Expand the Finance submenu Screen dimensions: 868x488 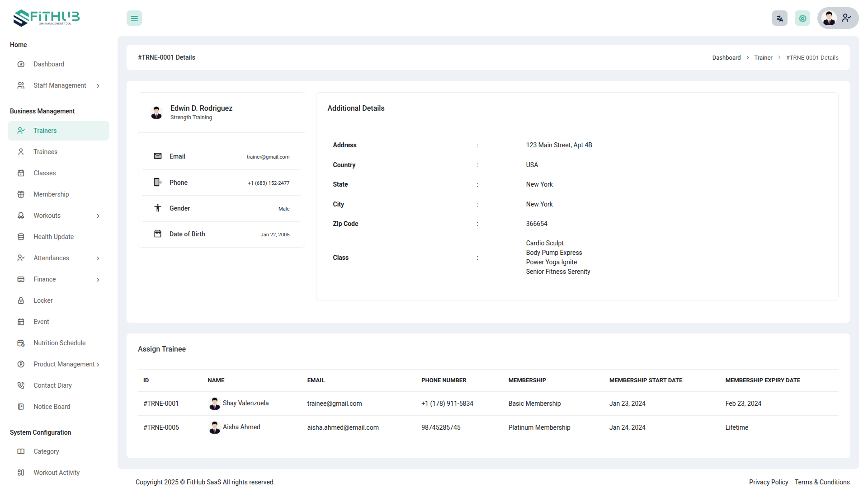pyautogui.click(x=98, y=280)
